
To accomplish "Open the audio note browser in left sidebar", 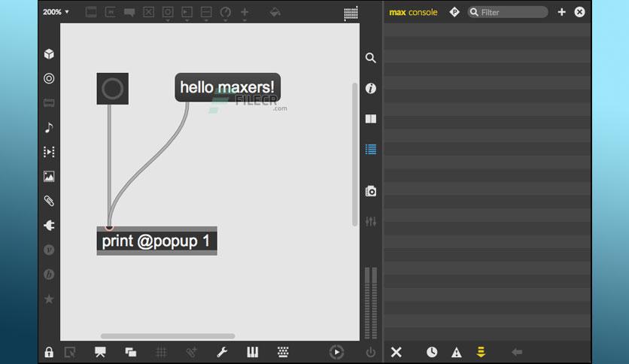I will tap(49, 128).
